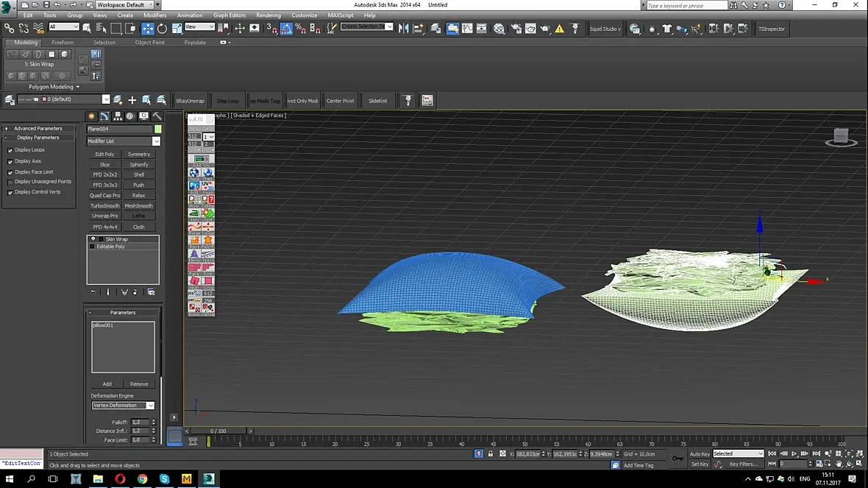The image size is (868, 488).
Task: Select the Move transform tool
Action: (148, 29)
